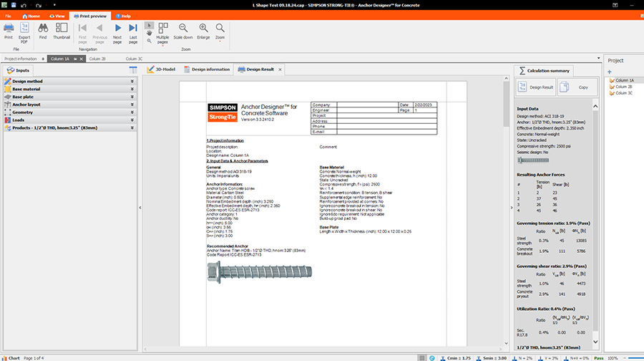Close the Column 1A tab
644x361 pixels.
pyautogui.click(x=82, y=59)
